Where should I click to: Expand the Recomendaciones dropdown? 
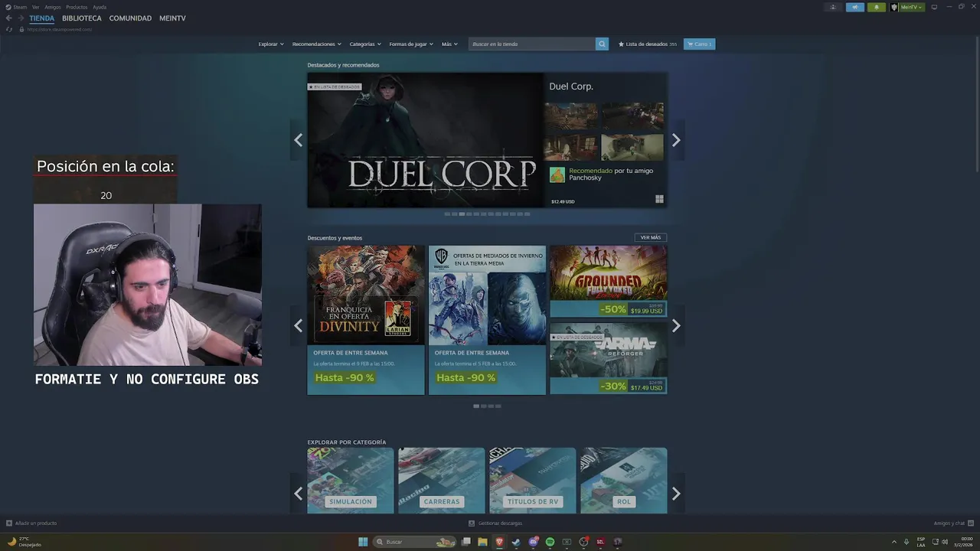[317, 44]
